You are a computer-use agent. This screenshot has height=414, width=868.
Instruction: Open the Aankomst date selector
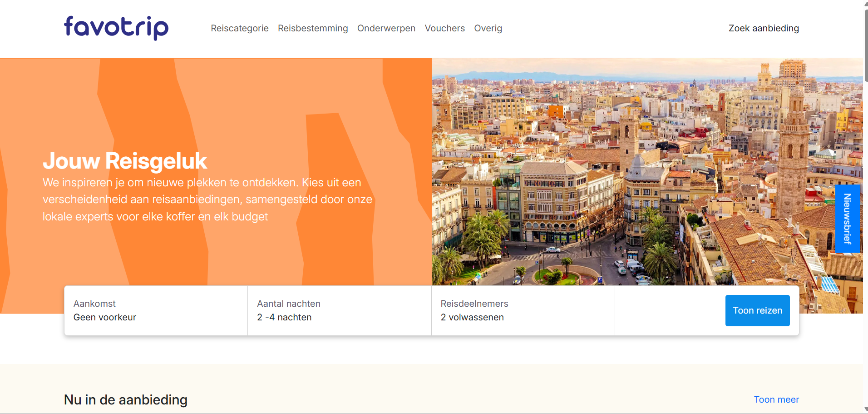coord(156,310)
